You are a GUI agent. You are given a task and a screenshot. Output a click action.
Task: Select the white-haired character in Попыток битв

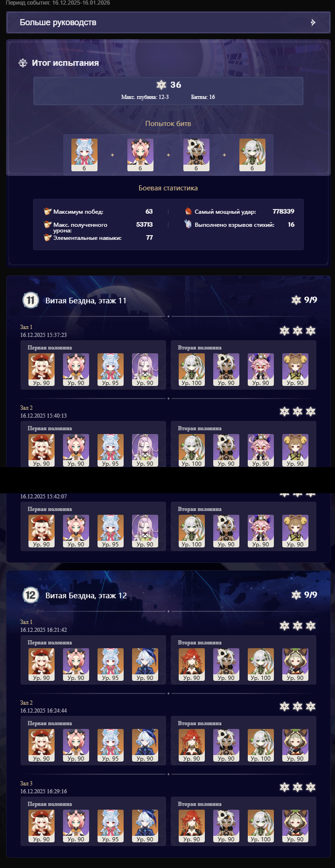(252, 155)
